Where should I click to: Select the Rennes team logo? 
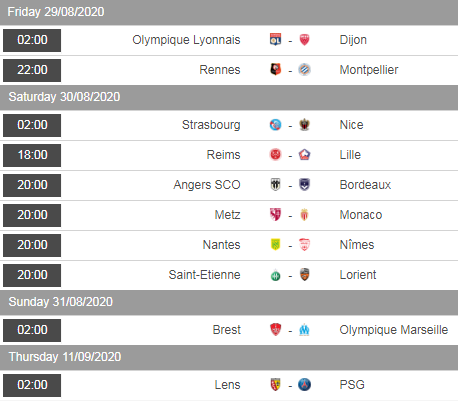(x=275, y=69)
